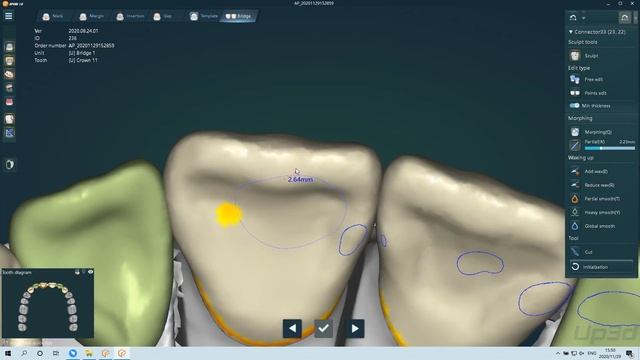The image size is (640, 360).
Task: Choose Points edit type
Action: [x=588, y=93]
